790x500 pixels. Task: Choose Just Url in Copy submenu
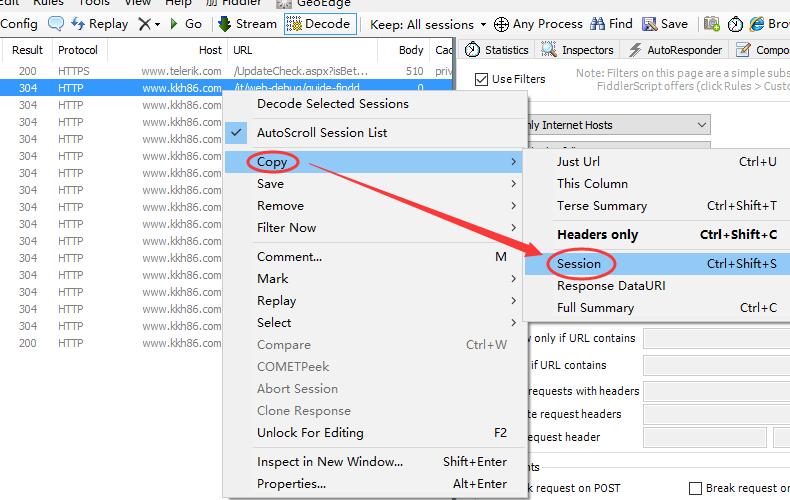[x=657, y=162]
